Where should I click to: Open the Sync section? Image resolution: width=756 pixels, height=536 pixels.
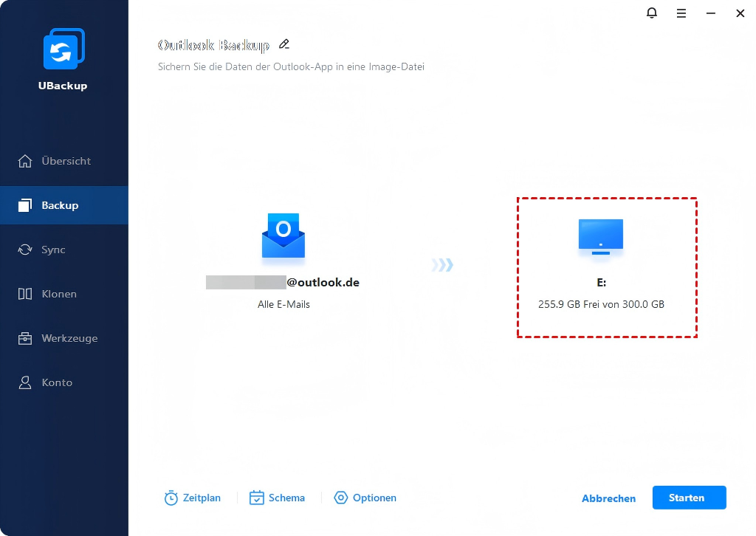click(x=53, y=250)
